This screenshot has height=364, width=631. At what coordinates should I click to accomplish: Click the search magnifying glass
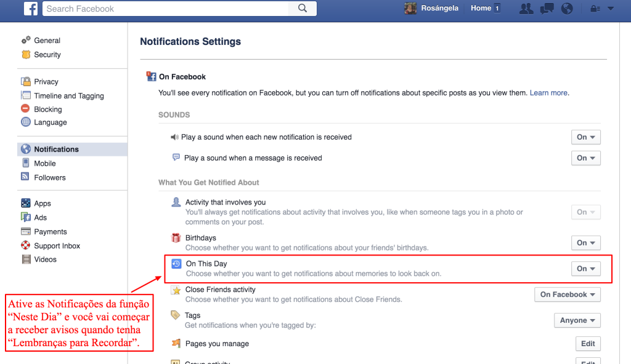tap(301, 8)
